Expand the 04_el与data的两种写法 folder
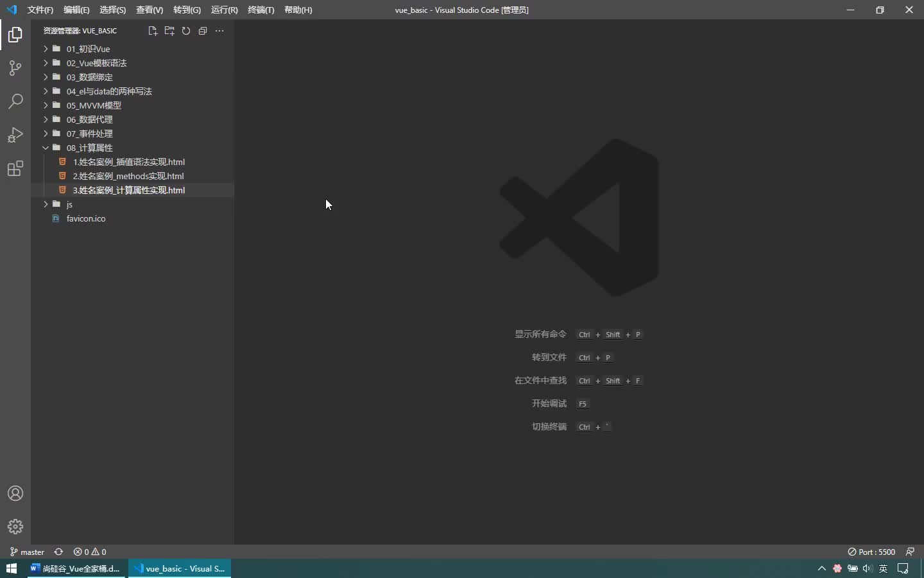The height and width of the screenshot is (578, 924). (x=132, y=91)
